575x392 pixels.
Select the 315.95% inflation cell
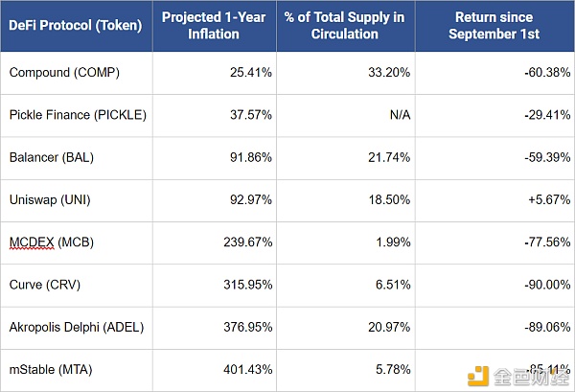coord(214,285)
